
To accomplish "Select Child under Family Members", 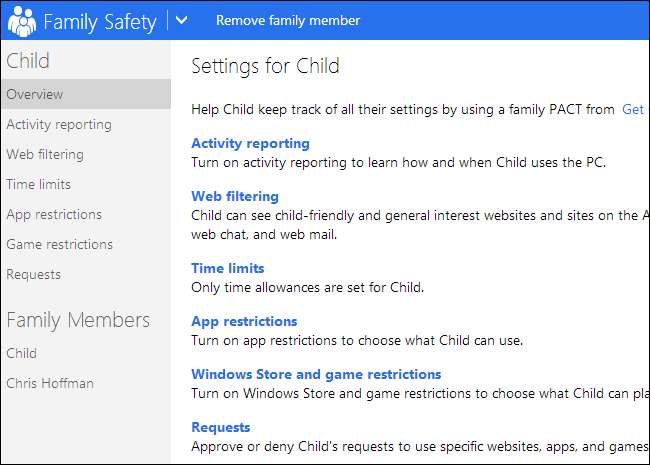I will click(x=22, y=353).
